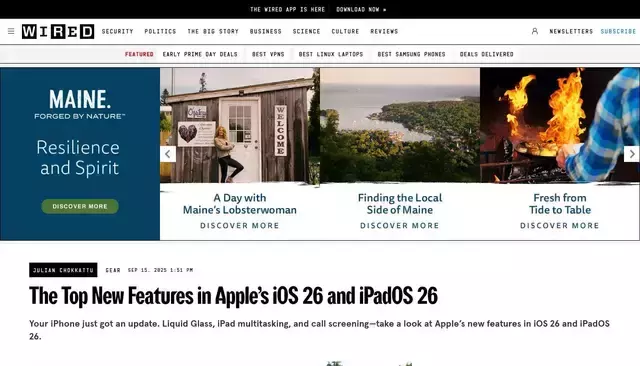
Task: Open the Business section
Action: [x=266, y=31]
